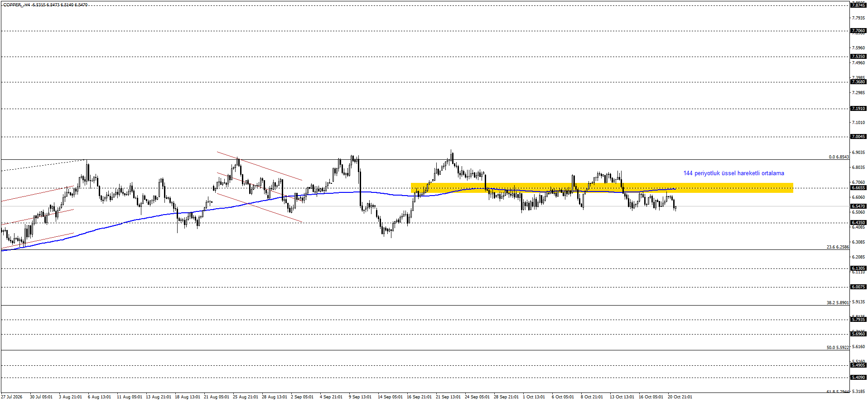Click the 6.6655 price level label

click(x=858, y=188)
